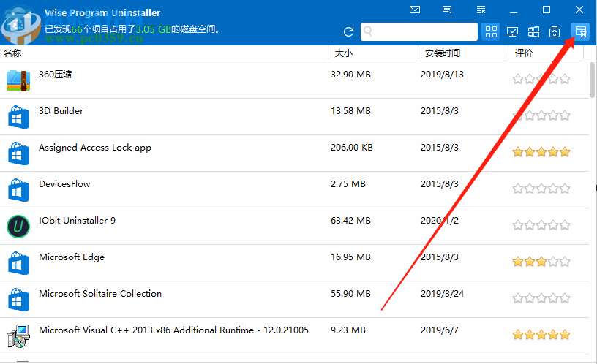Select Assigned Access Lock app entry
Viewport: 597px width, 364px height.
tap(95, 148)
